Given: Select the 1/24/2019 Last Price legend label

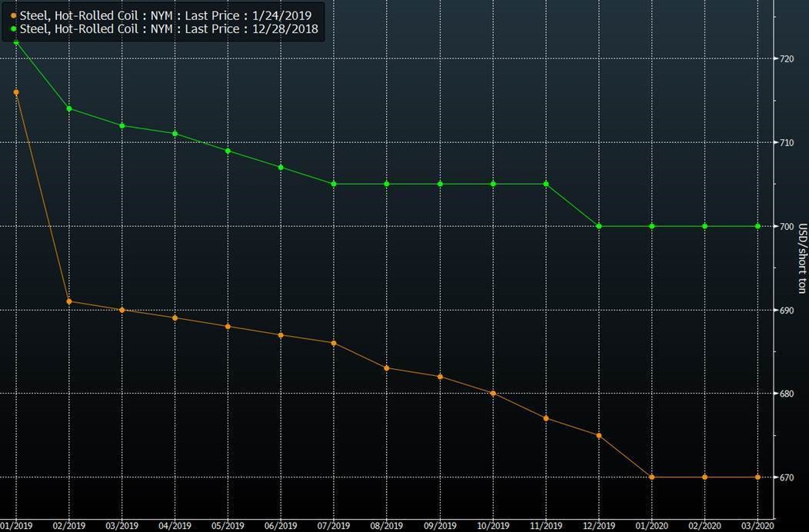Looking at the screenshot, I should coord(165,15).
